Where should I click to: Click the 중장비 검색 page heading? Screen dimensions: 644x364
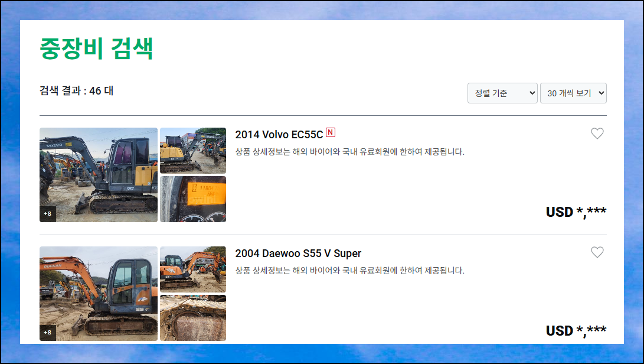97,48
